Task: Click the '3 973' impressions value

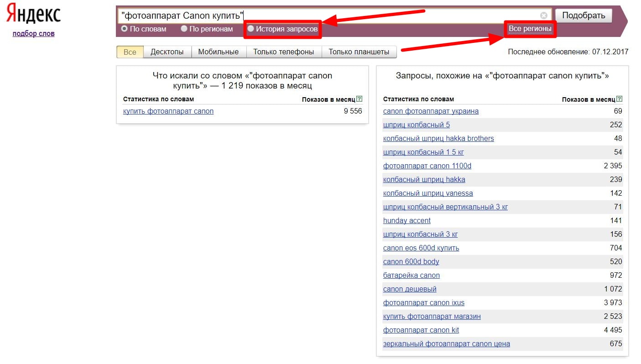Action: [x=613, y=303]
